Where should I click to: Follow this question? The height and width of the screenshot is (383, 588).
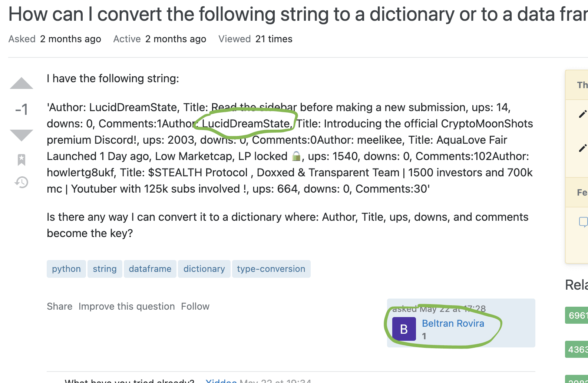(195, 306)
